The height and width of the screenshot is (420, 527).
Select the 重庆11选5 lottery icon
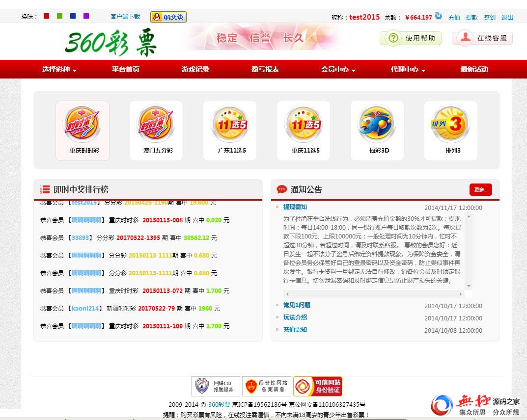coord(304,131)
